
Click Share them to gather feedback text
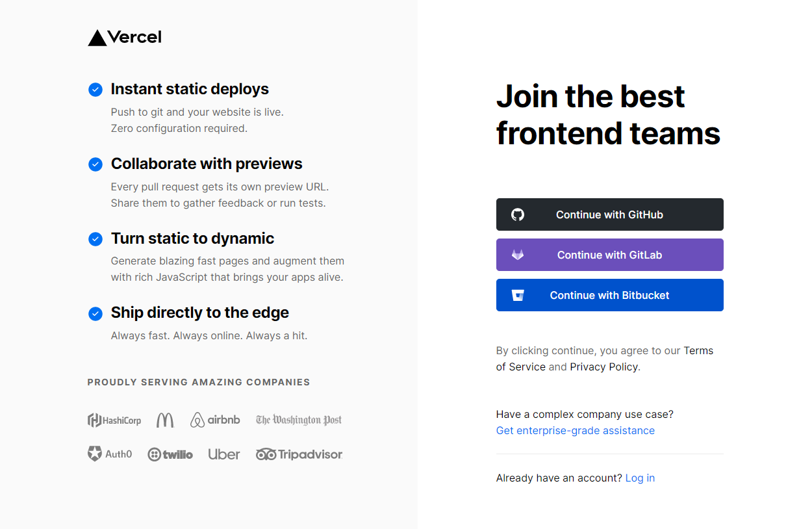pos(218,203)
